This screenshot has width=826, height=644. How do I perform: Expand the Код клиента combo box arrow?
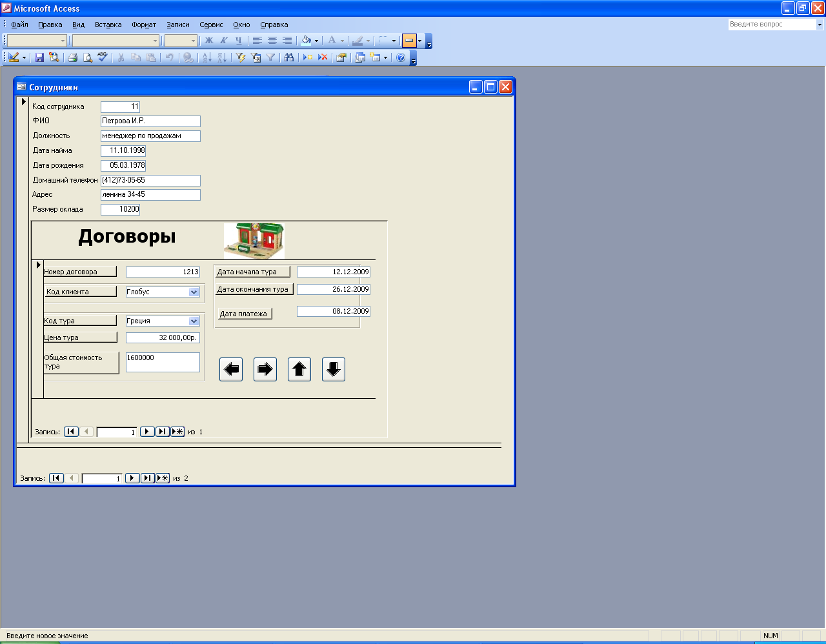tap(194, 292)
